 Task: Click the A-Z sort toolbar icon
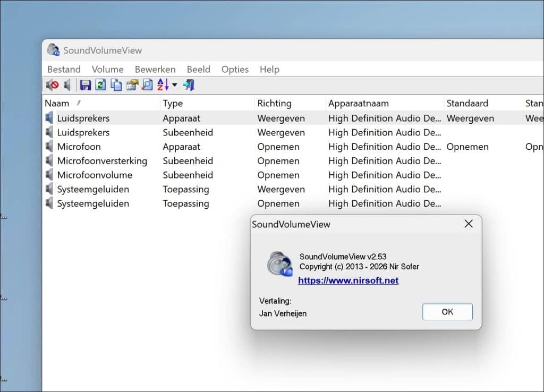[163, 85]
